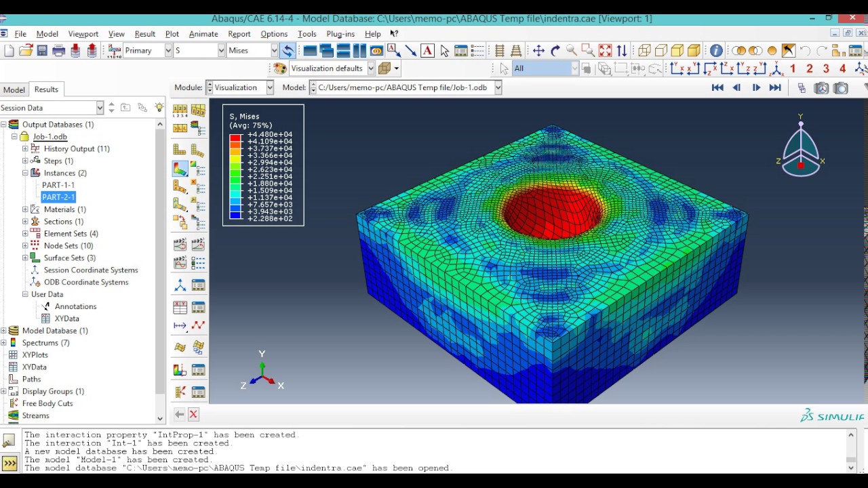The image size is (868, 488).
Task: Click the light bulb icon in Results panel
Action: pos(159,108)
